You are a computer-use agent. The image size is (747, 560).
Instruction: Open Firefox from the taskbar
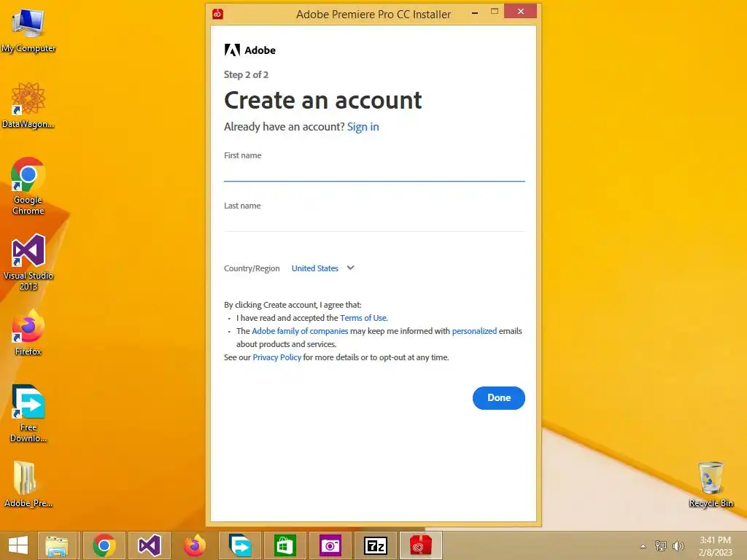(x=194, y=545)
